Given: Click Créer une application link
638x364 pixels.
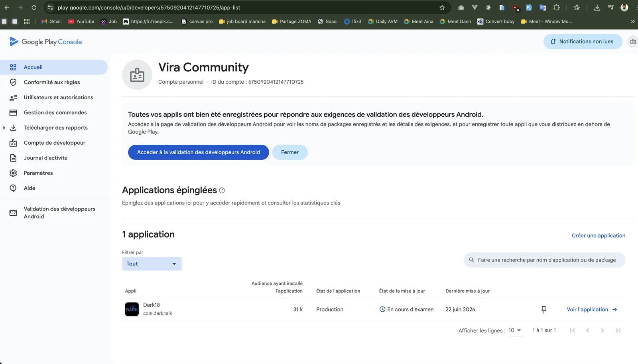Looking at the screenshot, I should click(x=599, y=236).
